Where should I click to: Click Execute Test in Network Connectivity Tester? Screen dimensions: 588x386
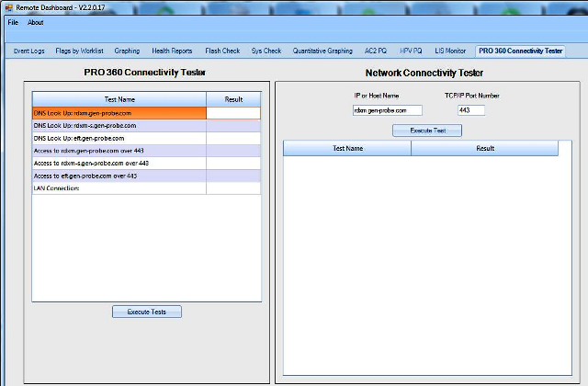[x=427, y=131]
